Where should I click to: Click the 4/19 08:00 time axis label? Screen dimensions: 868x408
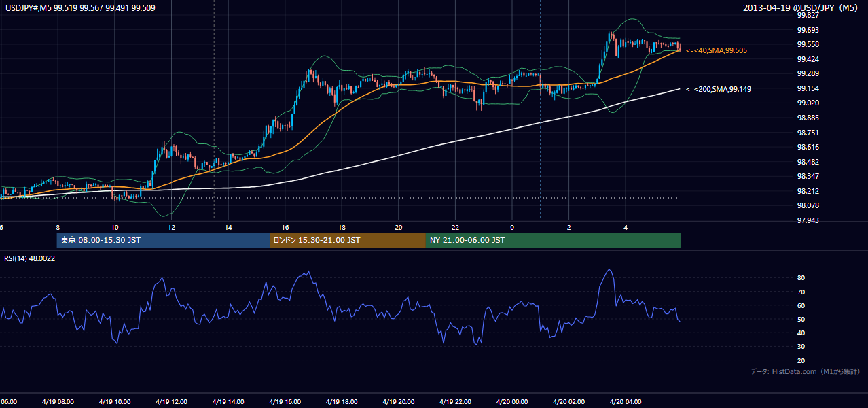pos(58,402)
